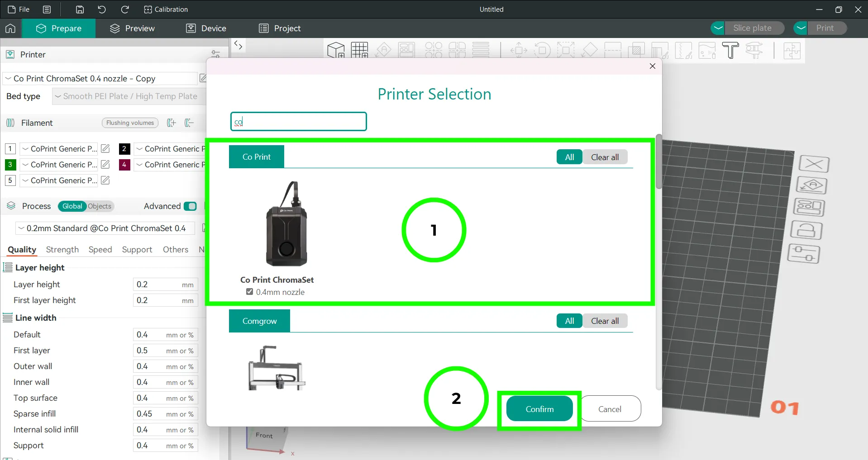Edit filament 5 preset pencil icon
868x460 pixels.
105,180
